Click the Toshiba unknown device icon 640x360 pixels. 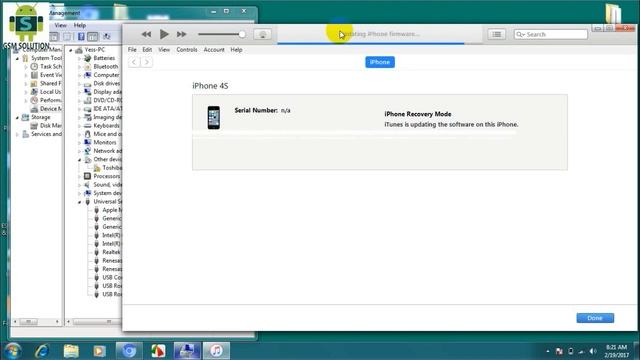point(97,168)
